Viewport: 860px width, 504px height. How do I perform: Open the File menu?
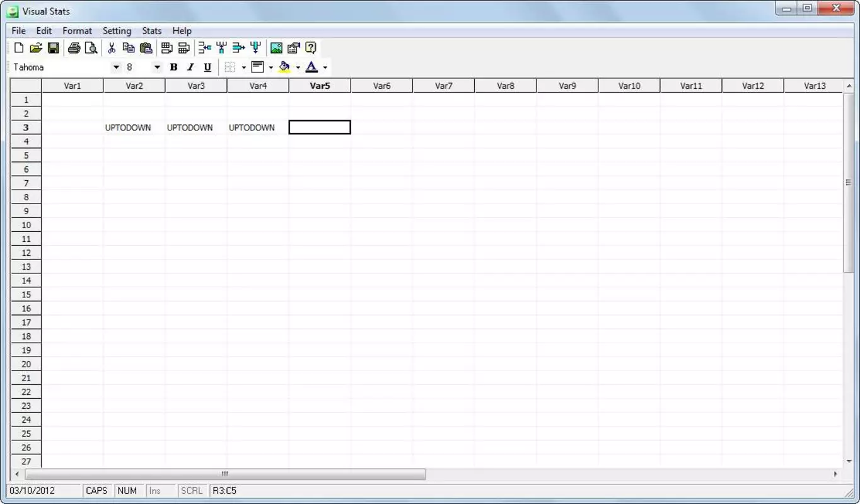click(18, 30)
